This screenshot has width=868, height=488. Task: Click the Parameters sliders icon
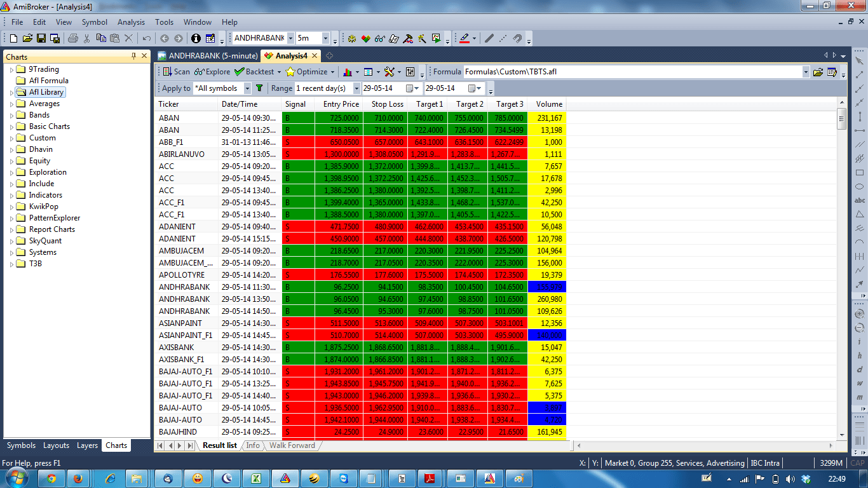coord(410,72)
